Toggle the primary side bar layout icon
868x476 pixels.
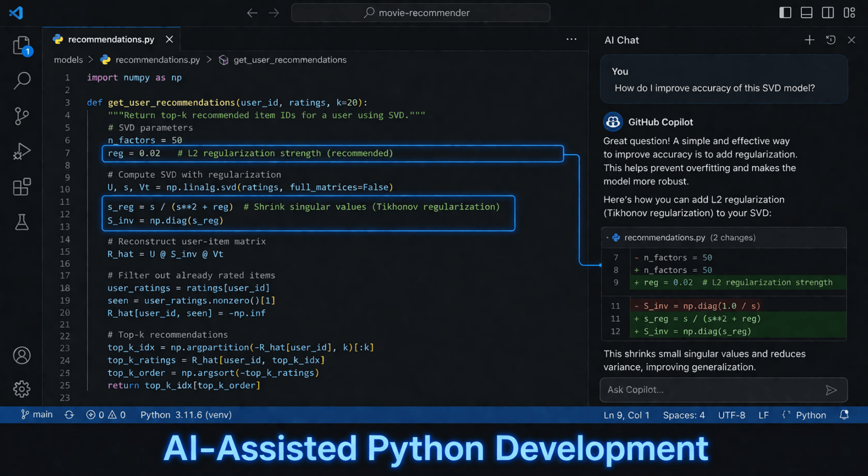785,12
